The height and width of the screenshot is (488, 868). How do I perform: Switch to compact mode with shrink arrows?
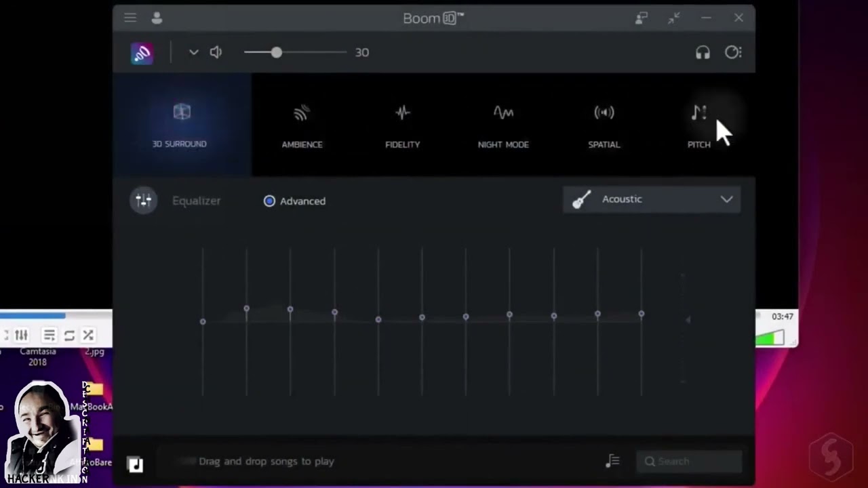pyautogui.click(x=673, y=18)
